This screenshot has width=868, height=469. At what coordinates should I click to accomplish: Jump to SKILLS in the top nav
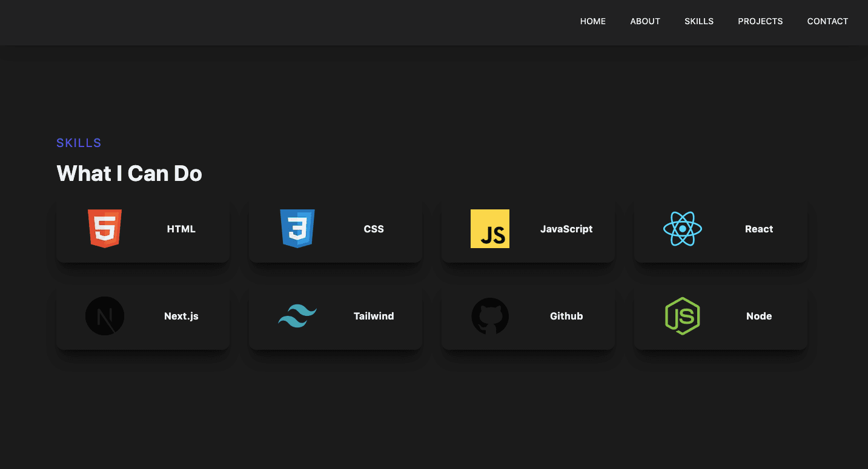[699, 21]
